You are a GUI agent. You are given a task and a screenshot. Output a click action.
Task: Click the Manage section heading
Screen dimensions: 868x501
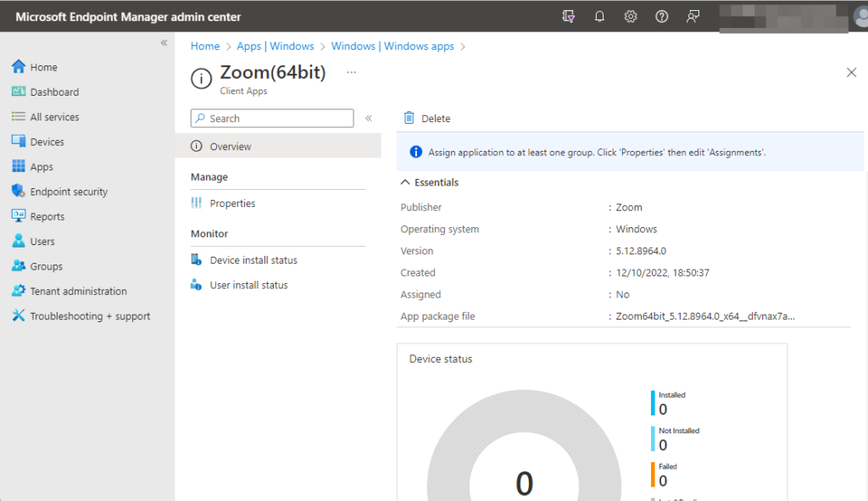(x=209, y=176)
